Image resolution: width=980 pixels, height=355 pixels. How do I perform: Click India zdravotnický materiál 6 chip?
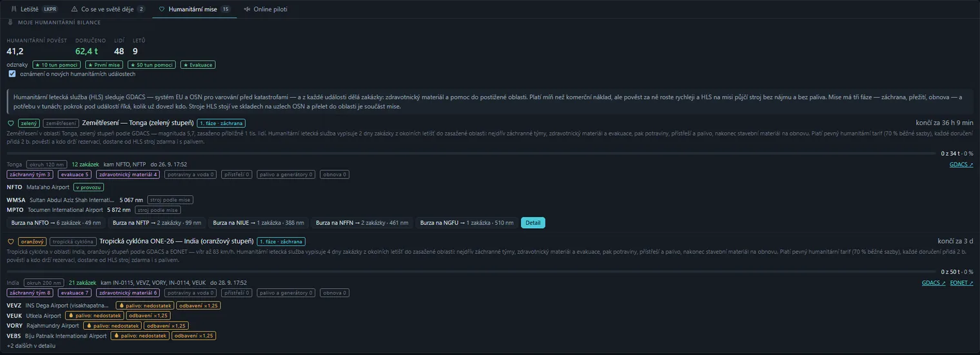(128, 293)
